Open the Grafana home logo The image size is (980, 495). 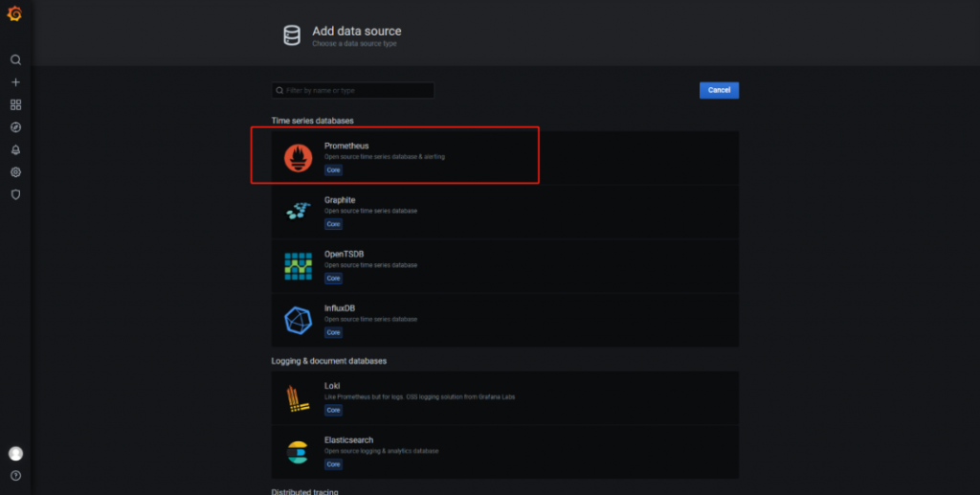(14, 13)
